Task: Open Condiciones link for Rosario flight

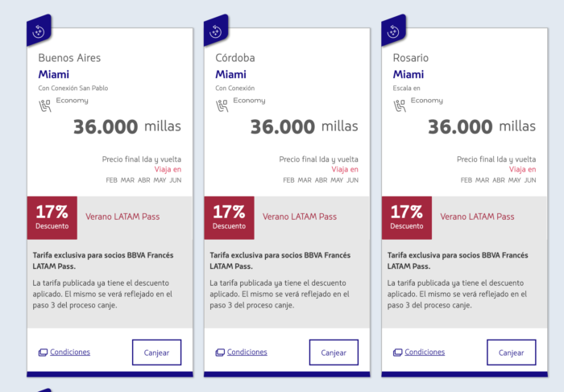Action: 425,352
